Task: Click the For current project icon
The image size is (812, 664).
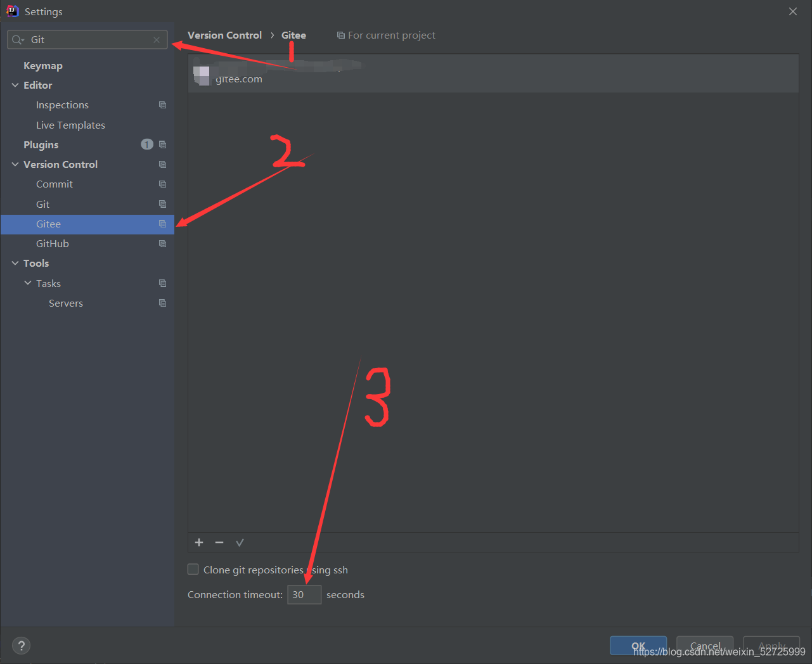Action: (341, 35)
